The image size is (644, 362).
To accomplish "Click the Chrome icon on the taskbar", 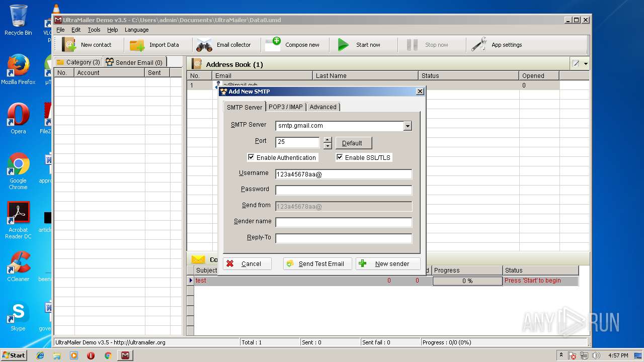I will pyautogui.click(x=108, y=355).
